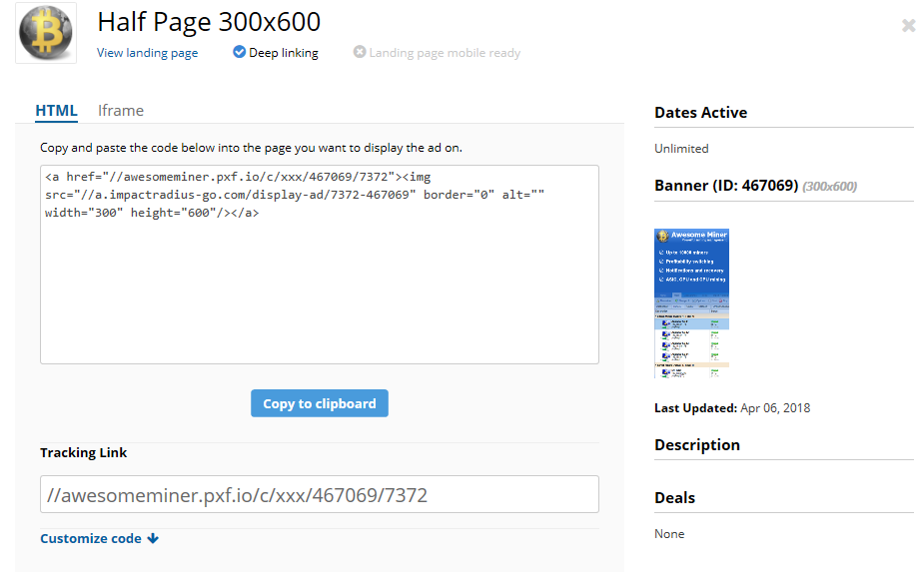
Task: Click the Half Page 300x600 title
Action: coord(209,22)
